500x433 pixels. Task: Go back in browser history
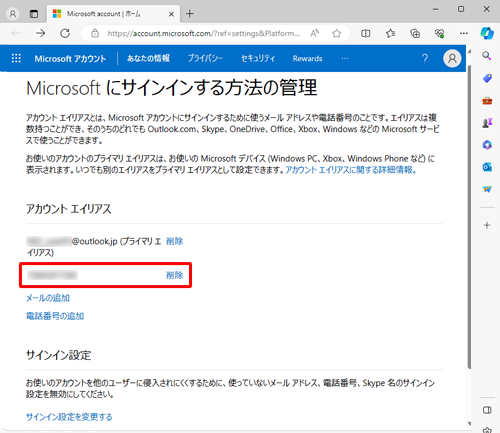pyautogui.click(x=16, y=33)
